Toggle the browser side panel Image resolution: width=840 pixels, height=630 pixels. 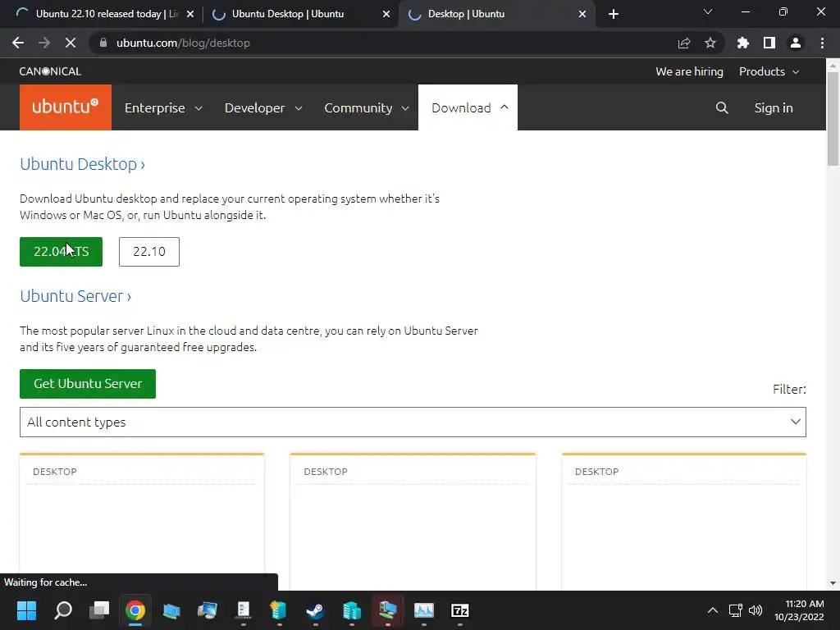pyautogui.click(x=769, y=43)
